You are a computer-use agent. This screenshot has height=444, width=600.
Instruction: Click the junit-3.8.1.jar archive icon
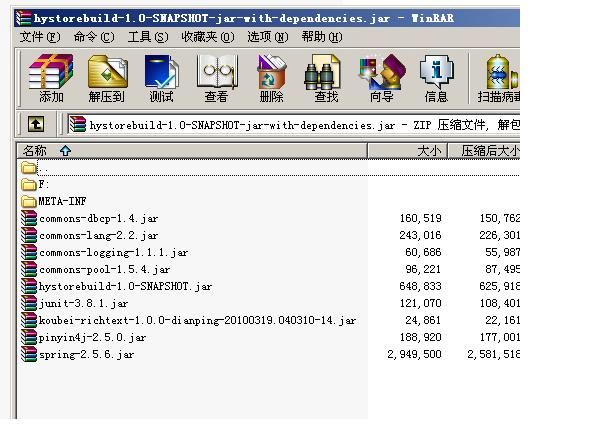coord(29,303)
